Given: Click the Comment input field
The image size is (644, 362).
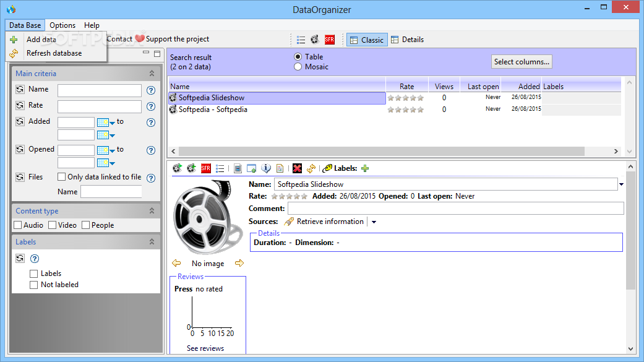Looking at the screenshot, I should 455,209.
